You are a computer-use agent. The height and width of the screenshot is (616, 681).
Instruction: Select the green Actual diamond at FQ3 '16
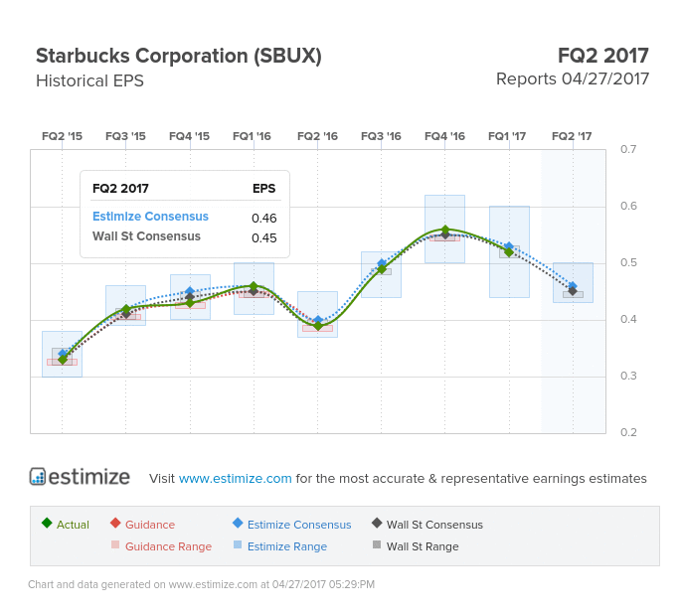[x=382, y=269]
